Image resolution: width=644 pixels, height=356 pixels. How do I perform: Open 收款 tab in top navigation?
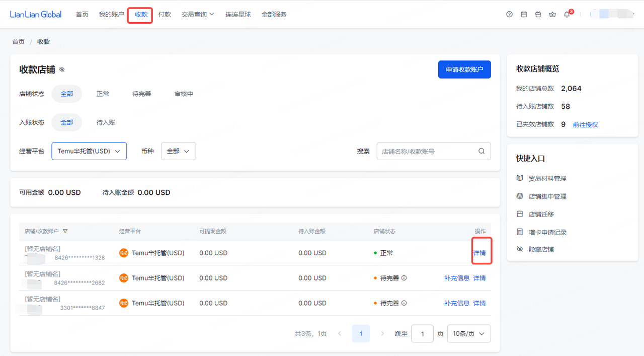tap(141, 15)
